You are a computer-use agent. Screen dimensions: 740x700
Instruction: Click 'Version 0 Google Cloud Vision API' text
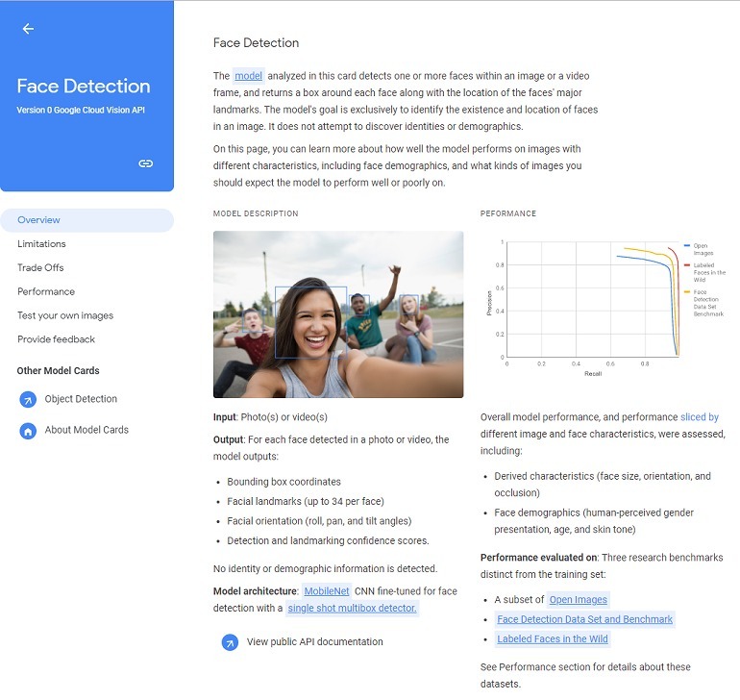[x=81, y=110]
